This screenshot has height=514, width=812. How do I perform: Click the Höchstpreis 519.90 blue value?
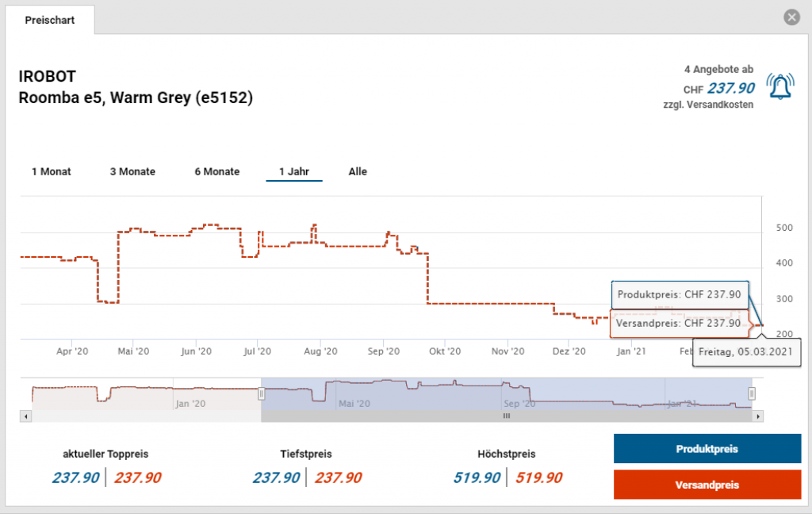click(477, 478)
